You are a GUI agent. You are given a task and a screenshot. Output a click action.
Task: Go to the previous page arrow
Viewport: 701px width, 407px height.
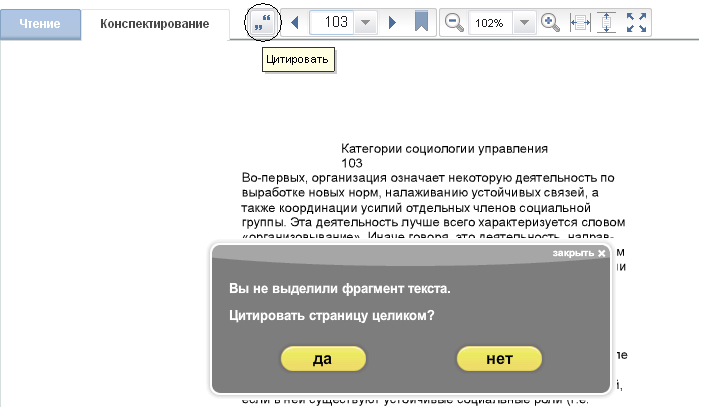click(294, 22)
